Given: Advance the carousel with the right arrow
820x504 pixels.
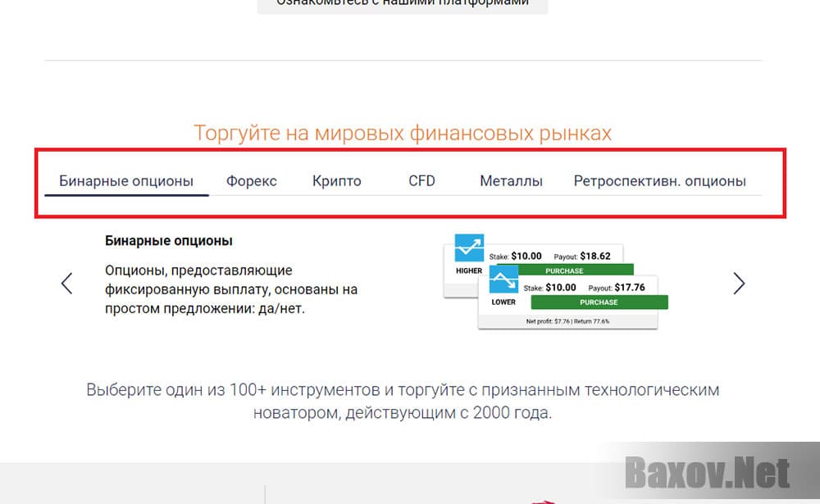Looking at the screenshot, I should coord(739,283).
